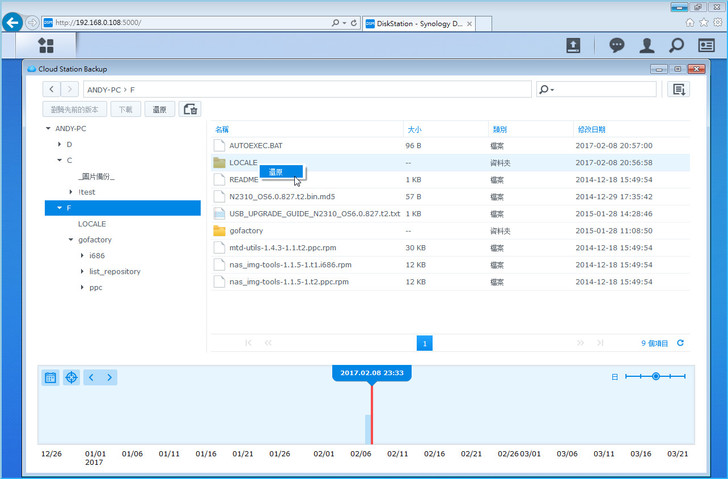728x479 pixels.
Task: Expand the i686 folder in tree
Action: [x=81, y=256]
